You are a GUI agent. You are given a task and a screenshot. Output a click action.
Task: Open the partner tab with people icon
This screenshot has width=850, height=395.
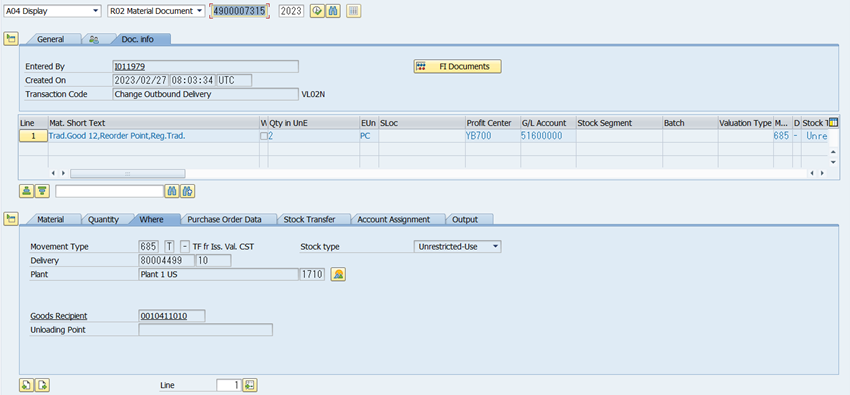point(94,39)
